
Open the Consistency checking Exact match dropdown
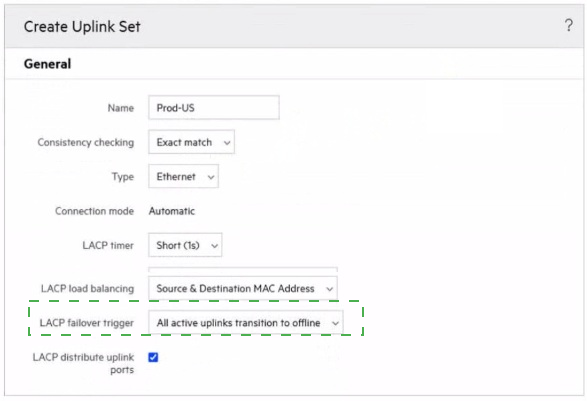coord(191,142)
